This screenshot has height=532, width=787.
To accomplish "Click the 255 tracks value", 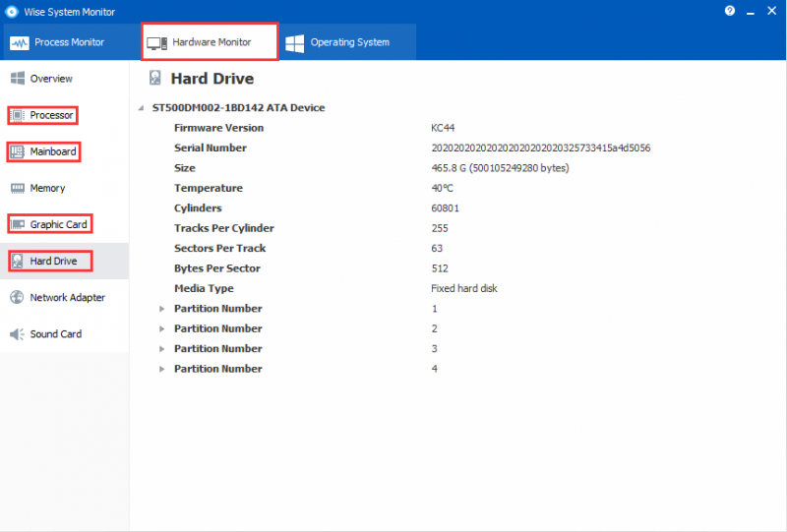I will pos(440,228).
